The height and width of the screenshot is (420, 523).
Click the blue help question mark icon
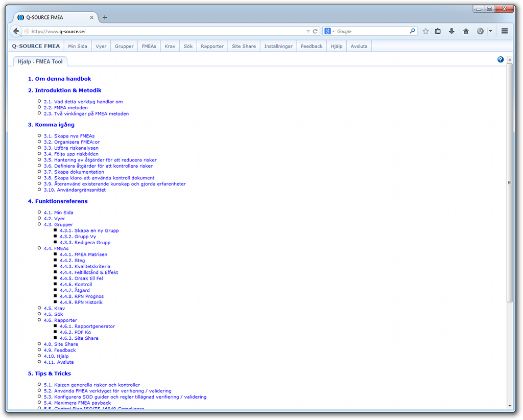[x=501, y=59]
